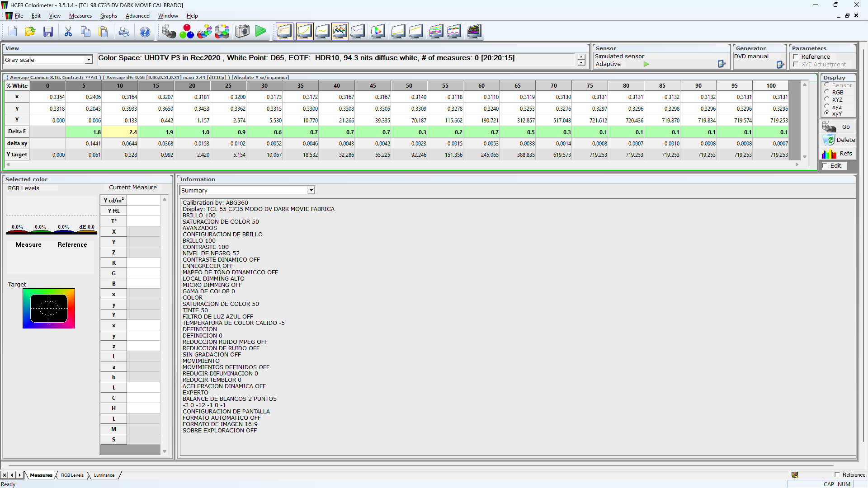
Task: Click the measures table horizontal scroll right arrow
Action: coord(797,164)
